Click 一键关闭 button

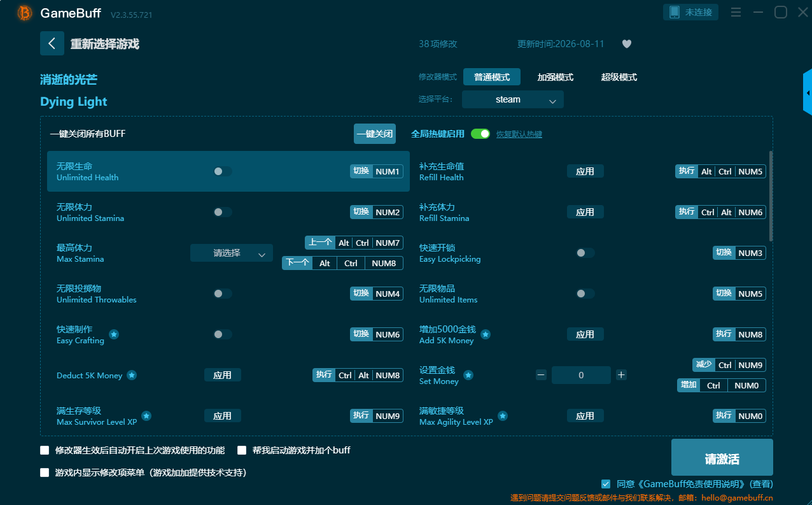[x=375, y=134]
